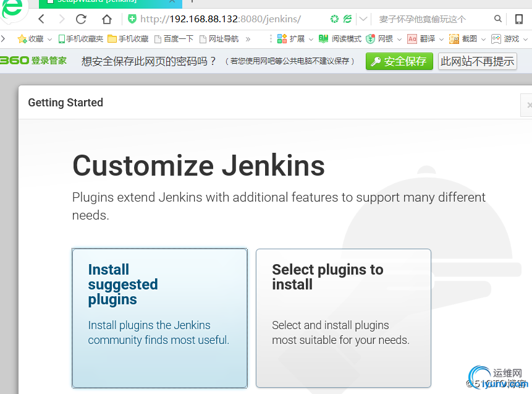Click the Getting Started title
Image resolution: width=532 pixels, height=394 pixels.
65,103
